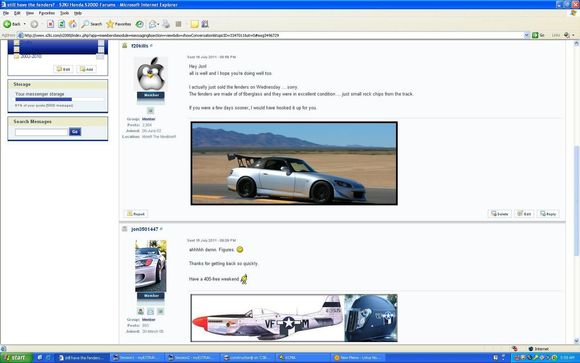The height and width of the screenshot is (363, 580).
Task: Click the smiley emoticon after 'Figures'
Action: tap(240, 249)
